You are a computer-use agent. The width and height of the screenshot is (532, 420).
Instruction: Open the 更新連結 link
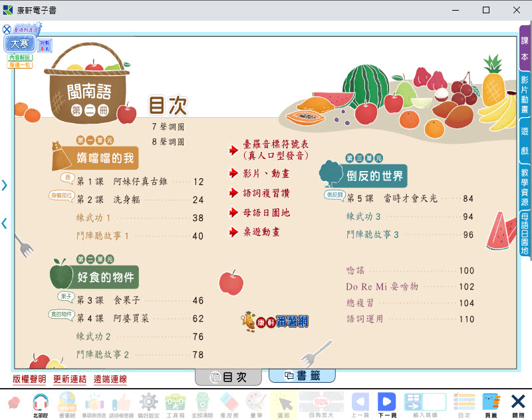coord(70,379)
